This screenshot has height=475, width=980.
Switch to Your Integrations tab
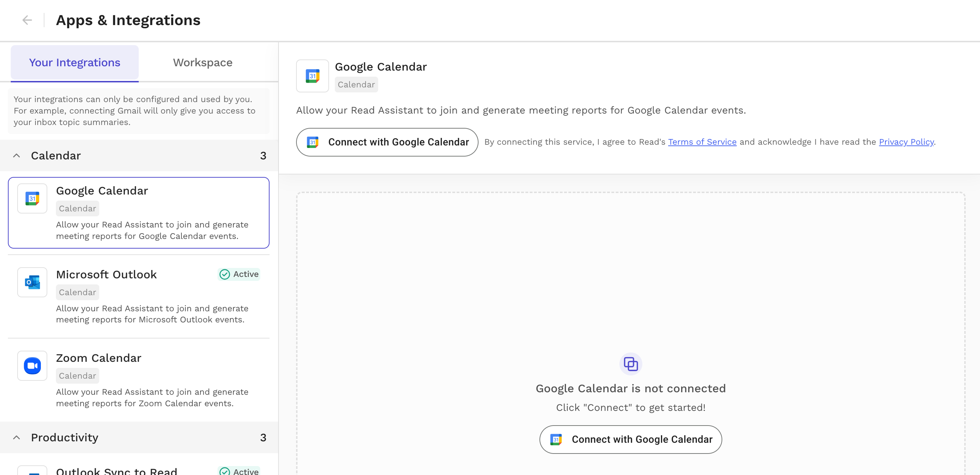[75, 62]
